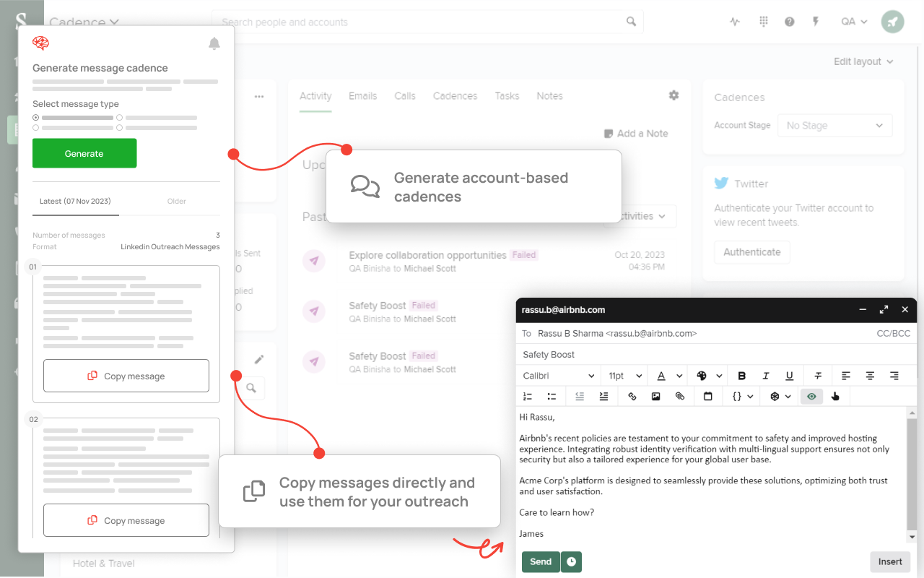
Task: Copy message 02 in the cadence panel
Action: click(126, 520)
